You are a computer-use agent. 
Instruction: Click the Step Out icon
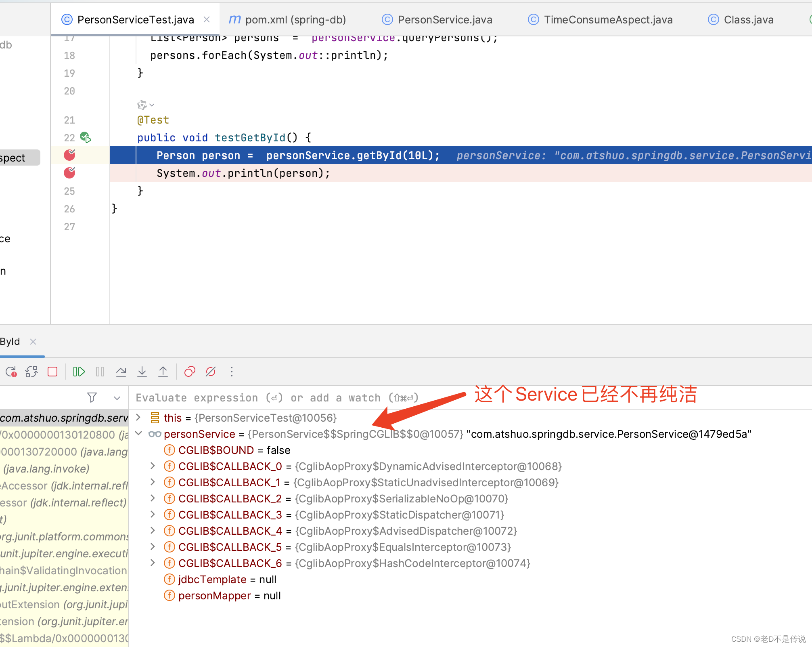coord(163,372)
